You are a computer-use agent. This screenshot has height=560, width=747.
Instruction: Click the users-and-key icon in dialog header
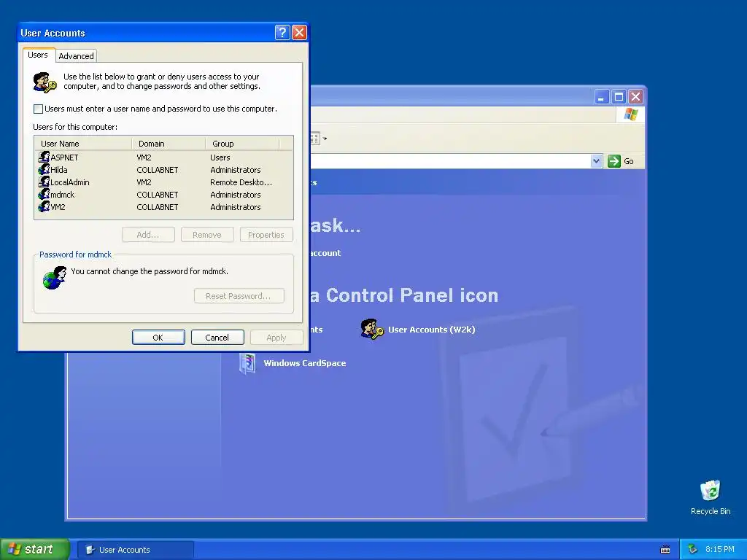44,82
